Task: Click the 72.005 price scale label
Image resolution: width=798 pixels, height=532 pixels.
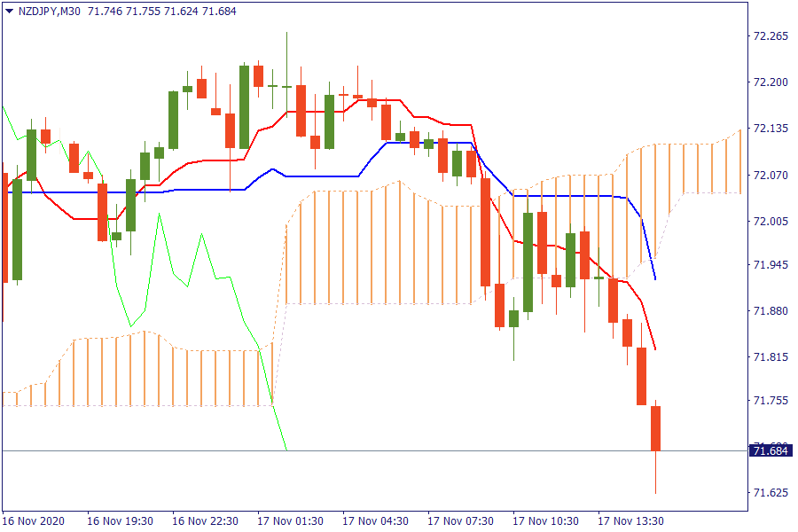Action: coord(770,221)
